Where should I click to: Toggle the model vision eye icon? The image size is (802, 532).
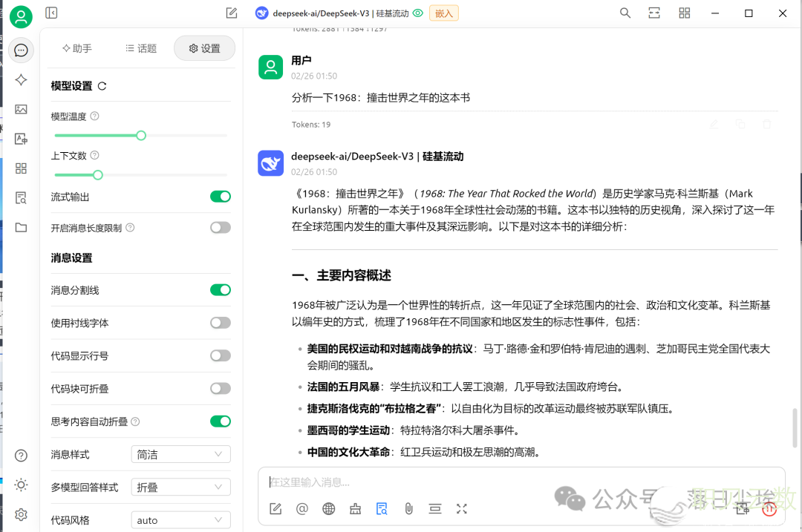[x=418, y=13]
